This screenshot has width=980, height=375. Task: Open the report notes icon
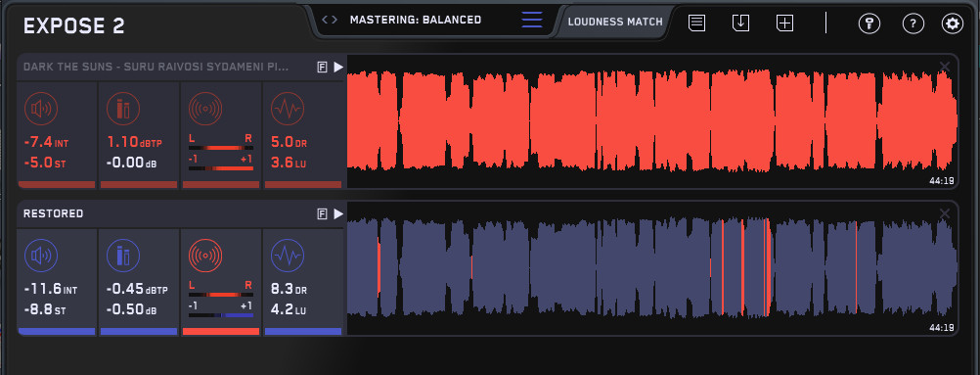coord(697,23)
